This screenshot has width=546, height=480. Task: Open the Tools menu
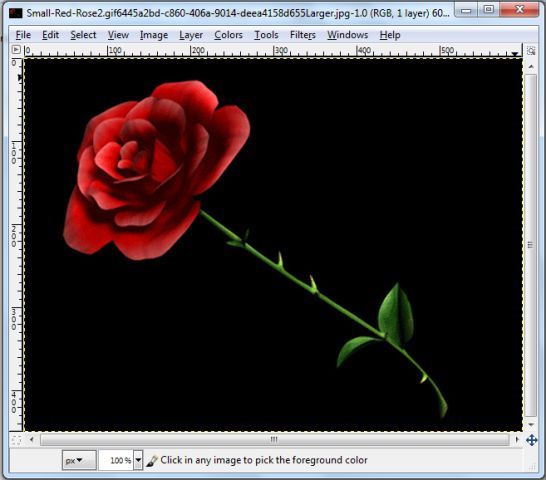coord(266,35)
